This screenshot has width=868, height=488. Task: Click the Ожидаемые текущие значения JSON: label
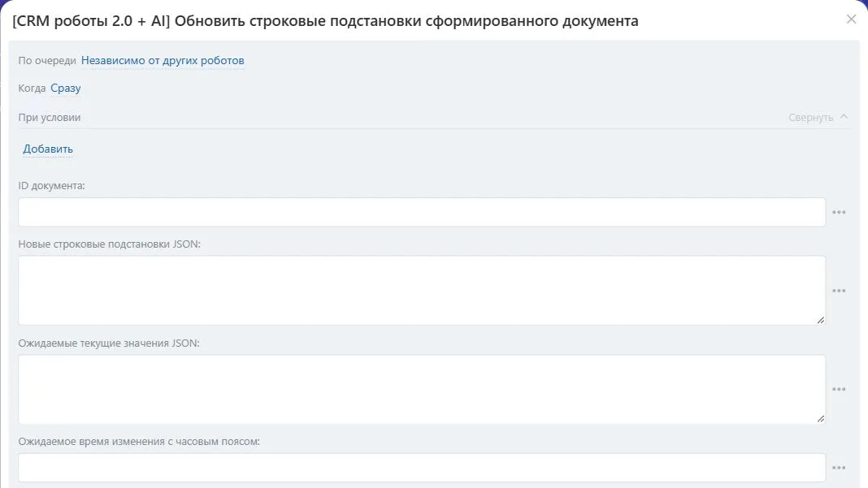click(x=109, y=343)
